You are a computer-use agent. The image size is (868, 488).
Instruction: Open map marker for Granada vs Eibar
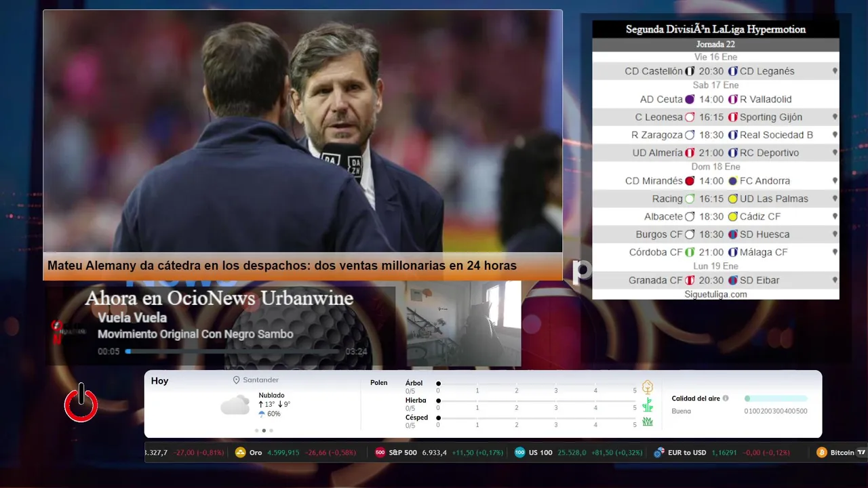[835, 280]
